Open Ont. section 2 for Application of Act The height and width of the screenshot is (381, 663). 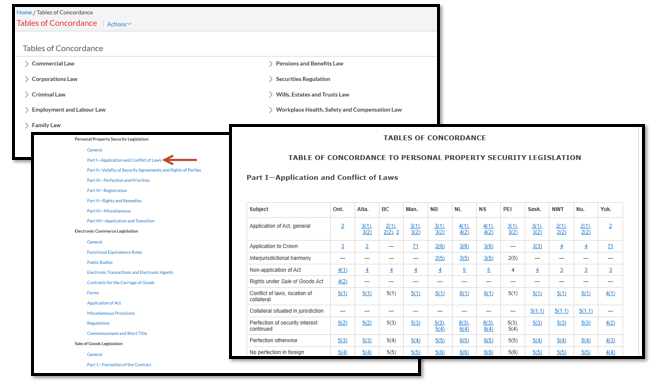point(342,226)
